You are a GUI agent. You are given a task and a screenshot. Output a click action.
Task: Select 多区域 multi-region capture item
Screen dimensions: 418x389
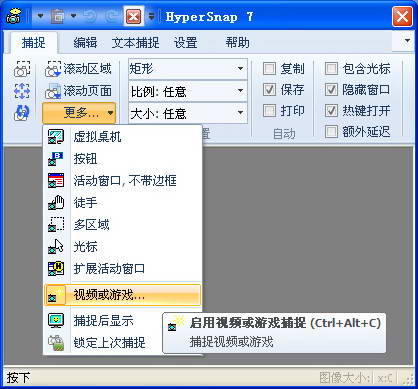[x=123, y=225]
